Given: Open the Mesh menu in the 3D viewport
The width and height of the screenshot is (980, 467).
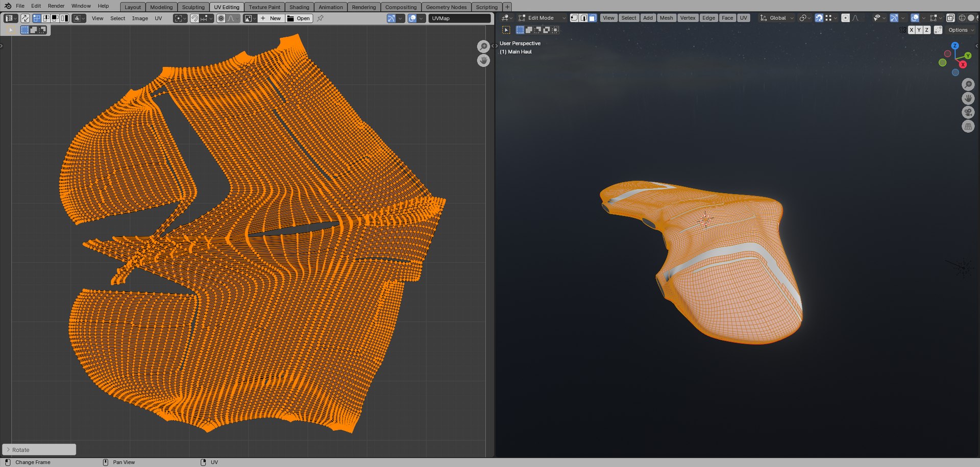Looking at the screenshot, I should (666, 18).
